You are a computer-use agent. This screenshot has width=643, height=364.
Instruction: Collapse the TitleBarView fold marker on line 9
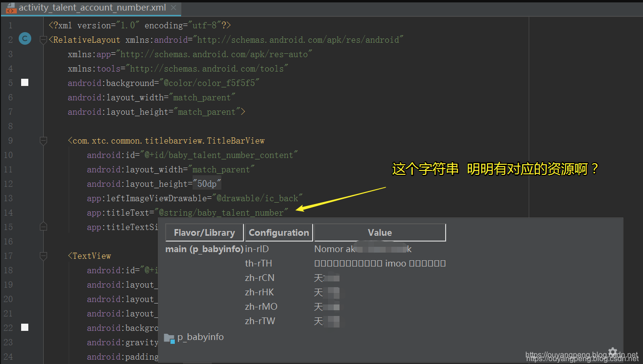coord(43,140)
